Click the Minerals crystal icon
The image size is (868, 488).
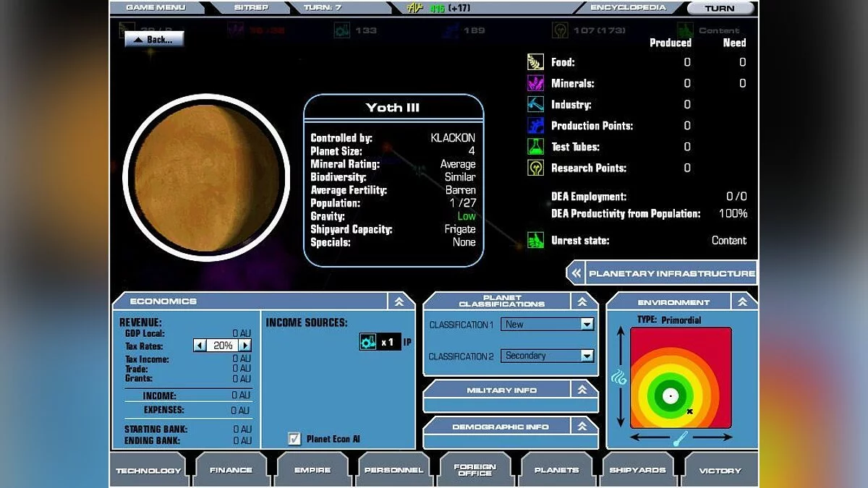pyautogui.click(x=535, y=83)
